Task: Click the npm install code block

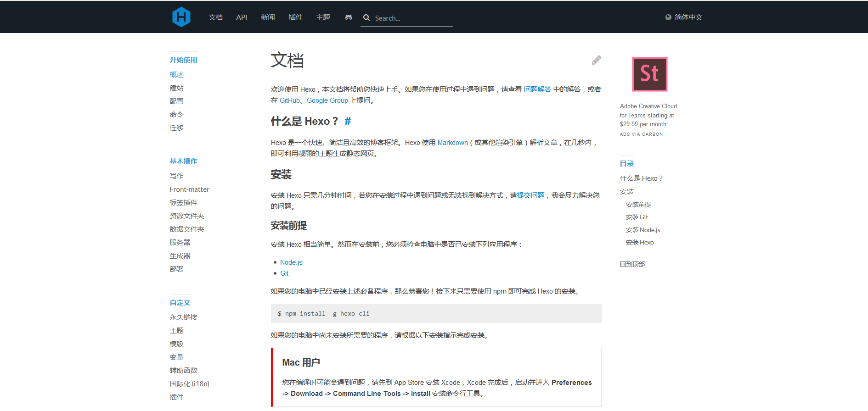Action: (436, 313)
